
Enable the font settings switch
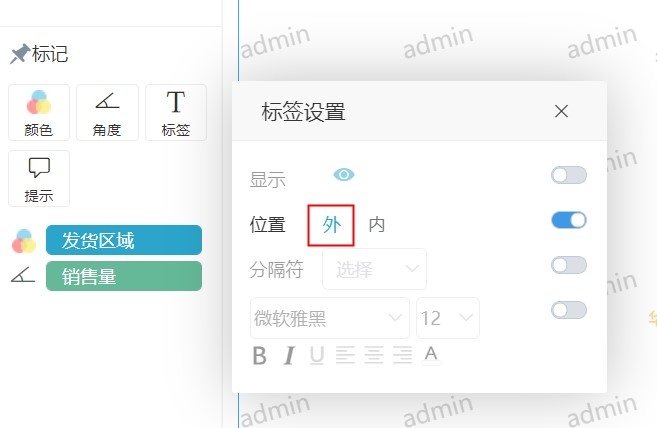[569, 310]
